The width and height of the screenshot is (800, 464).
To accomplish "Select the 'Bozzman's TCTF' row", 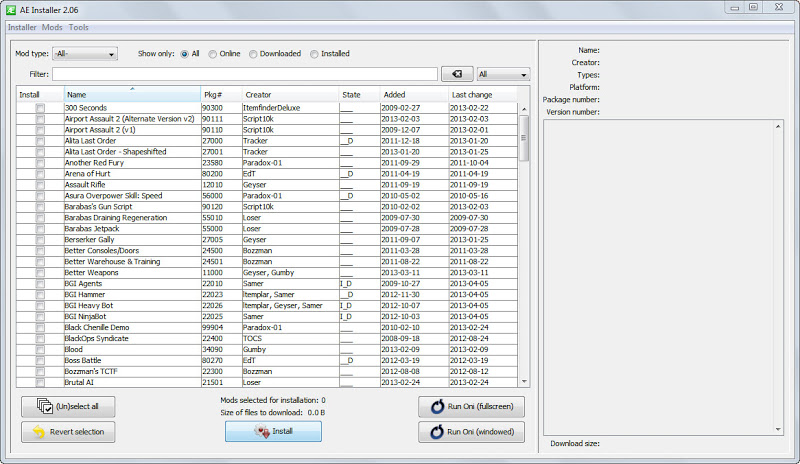I will point(267,372).
